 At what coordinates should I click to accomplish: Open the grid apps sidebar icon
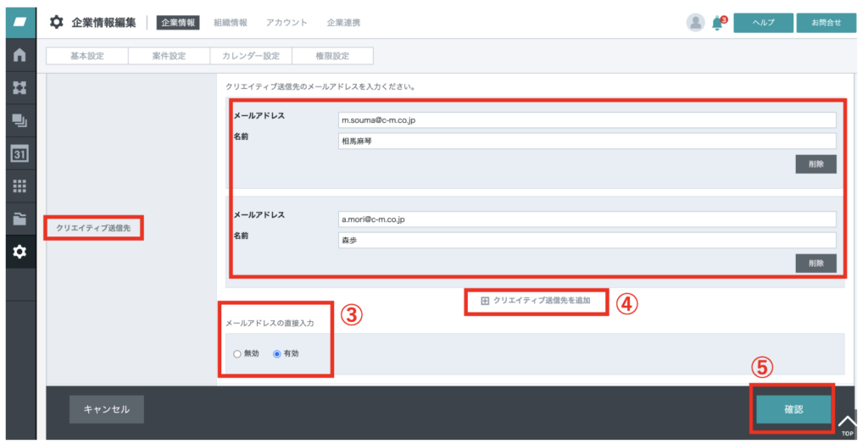point(20,186)
